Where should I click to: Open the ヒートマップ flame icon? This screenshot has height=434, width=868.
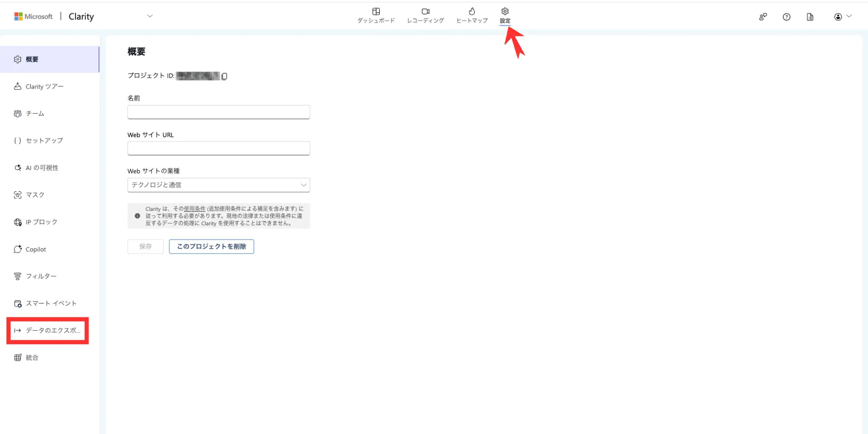pos(472,11)
